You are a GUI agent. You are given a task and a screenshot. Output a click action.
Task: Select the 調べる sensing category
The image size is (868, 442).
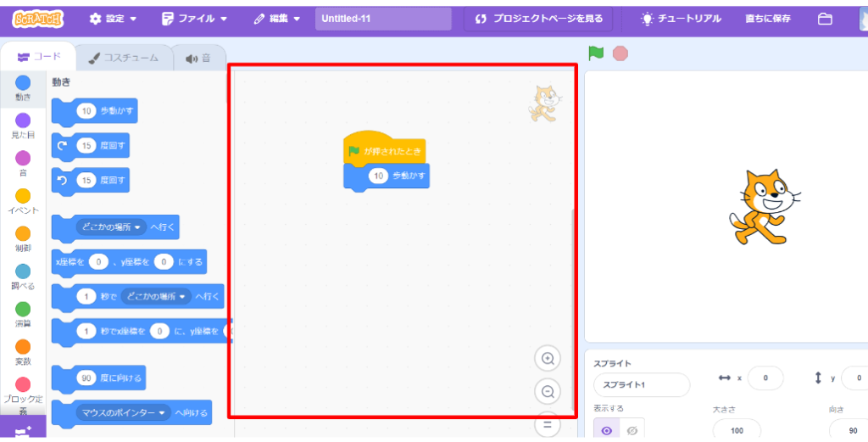23,277
